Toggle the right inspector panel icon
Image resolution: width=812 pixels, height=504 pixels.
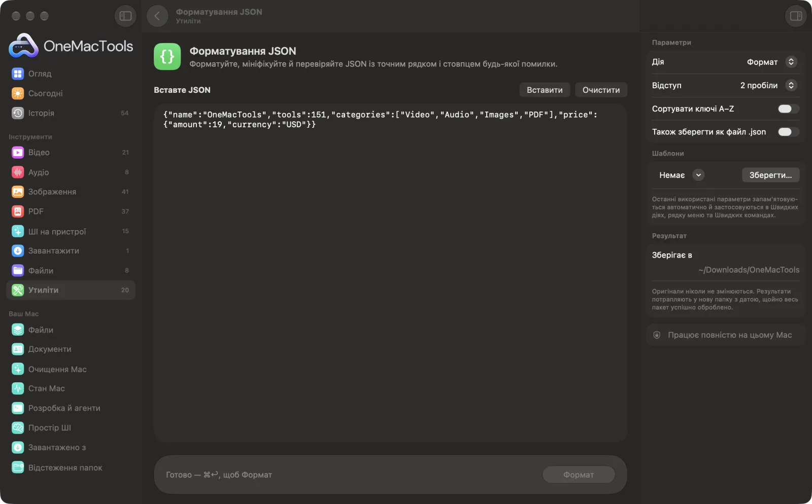[796, 16]
